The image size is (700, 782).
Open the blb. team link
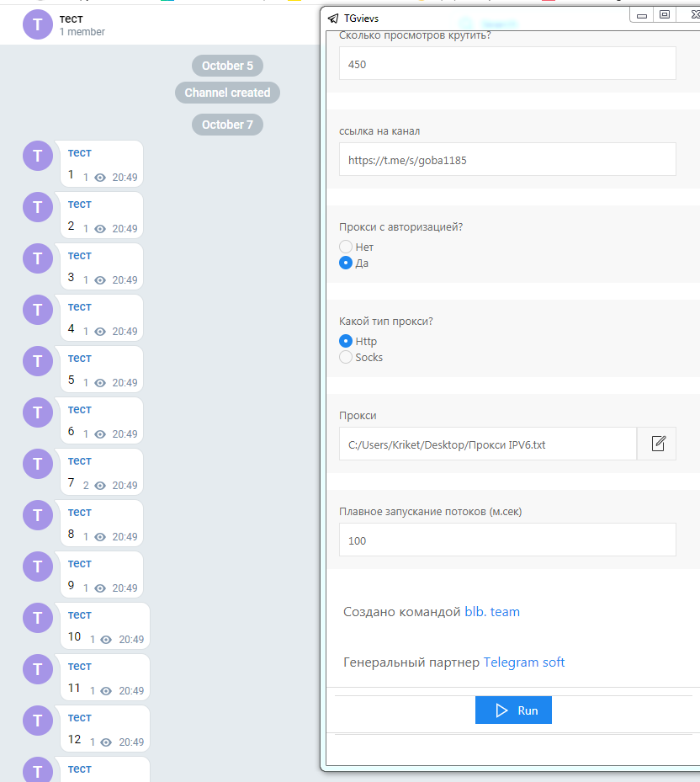click(492, 612)
